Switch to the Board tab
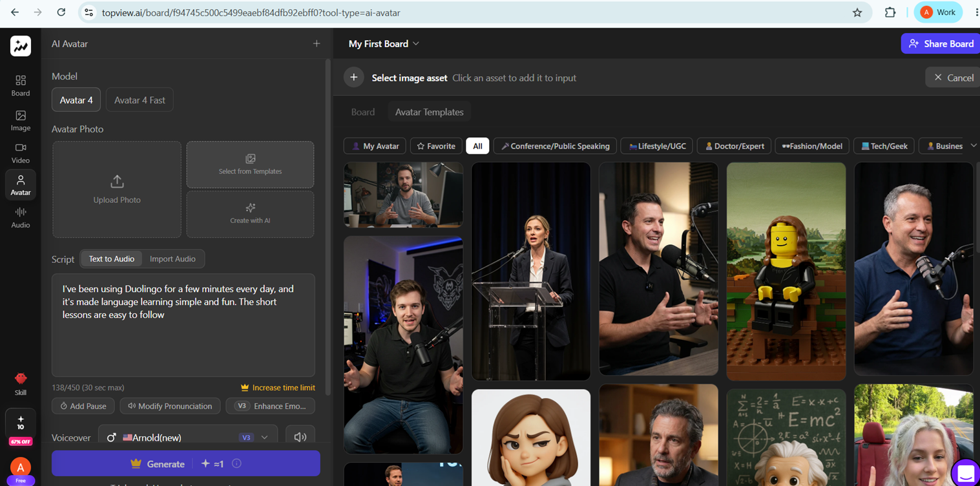980x486 pixels. click(363, 112)
